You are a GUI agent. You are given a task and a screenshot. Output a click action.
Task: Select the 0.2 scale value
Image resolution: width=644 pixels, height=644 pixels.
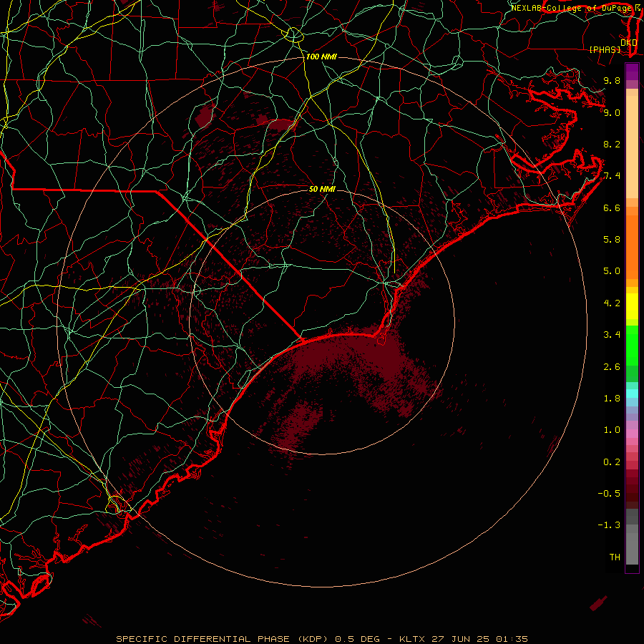612,462
